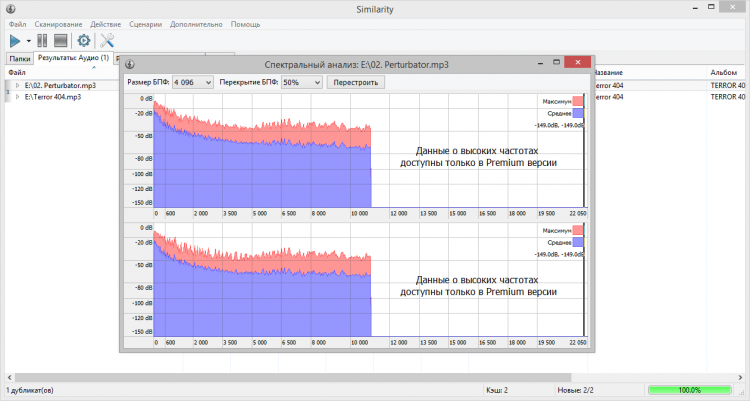Click the 'Кэш: 2' status entry
750x401 pixels.
497,390
